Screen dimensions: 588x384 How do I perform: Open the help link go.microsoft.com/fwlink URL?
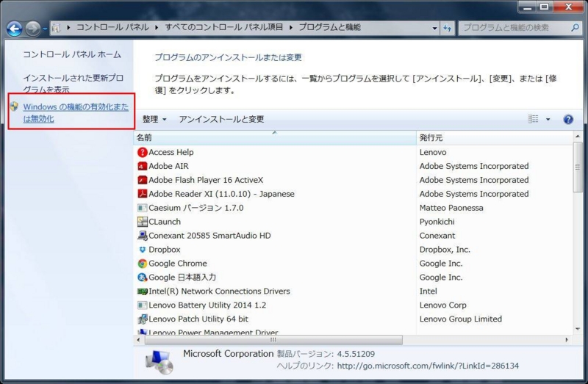(428, 366)
